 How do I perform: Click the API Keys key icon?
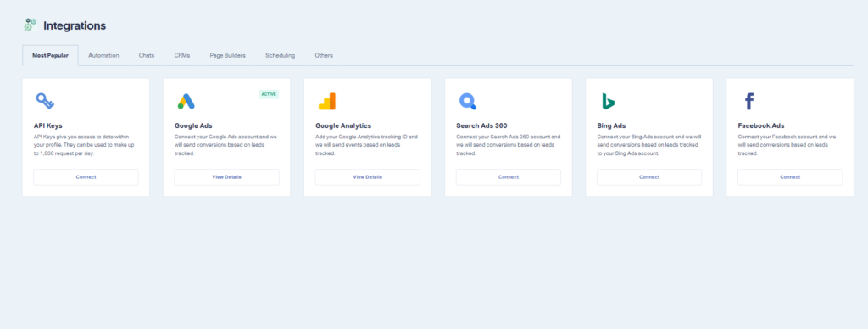click(45, 101)
